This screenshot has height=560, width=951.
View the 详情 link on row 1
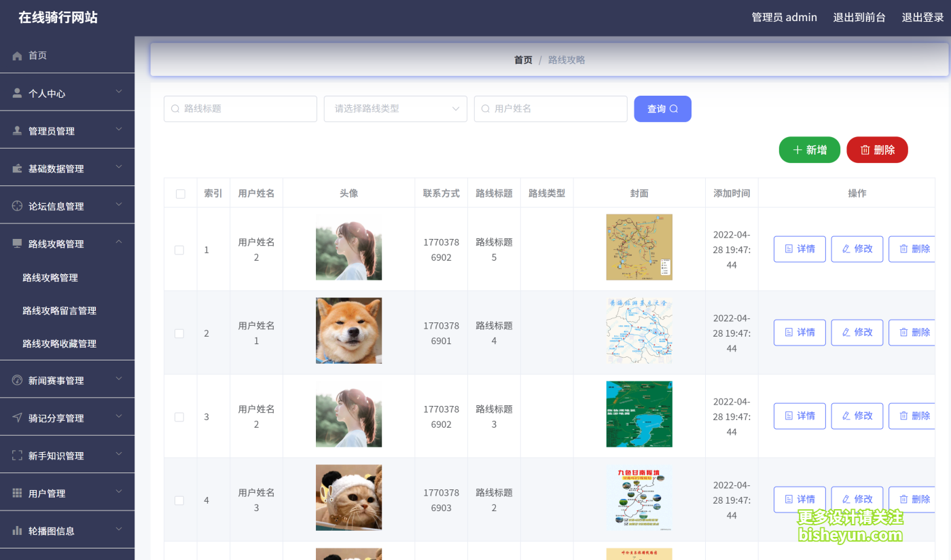800,248
